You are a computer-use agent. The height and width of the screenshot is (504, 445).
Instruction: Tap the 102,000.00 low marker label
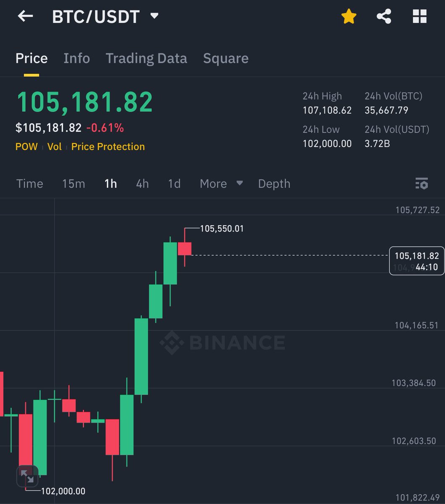63,491
